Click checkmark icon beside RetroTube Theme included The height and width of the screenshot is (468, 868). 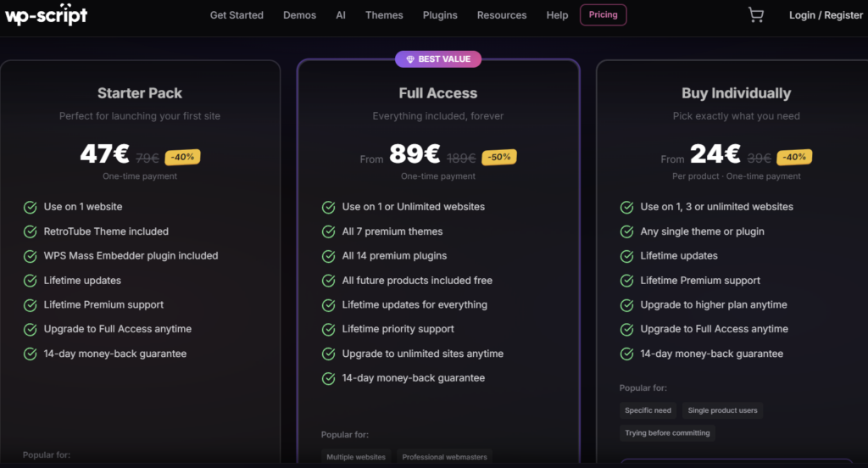click(x=30, y=231)
